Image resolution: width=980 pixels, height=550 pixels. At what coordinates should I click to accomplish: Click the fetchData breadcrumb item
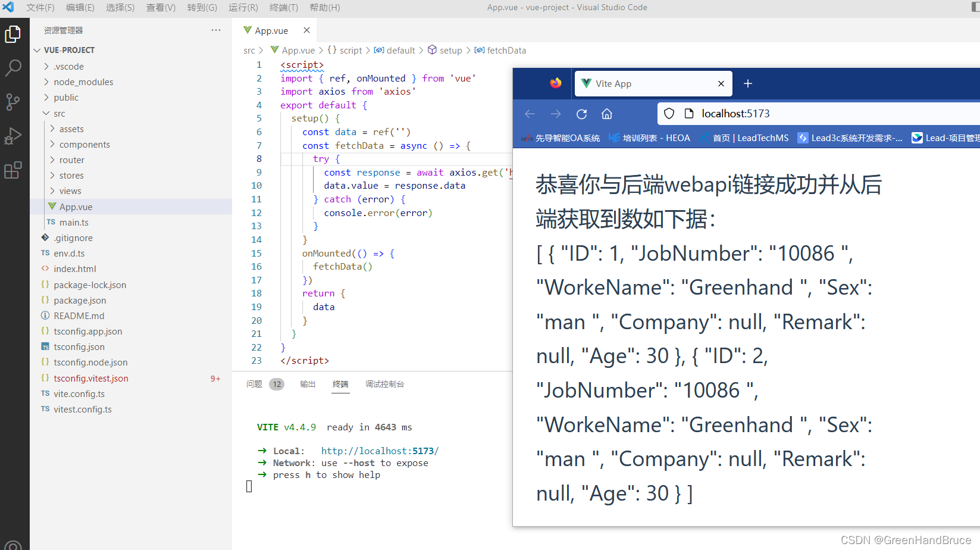(500, 51)
